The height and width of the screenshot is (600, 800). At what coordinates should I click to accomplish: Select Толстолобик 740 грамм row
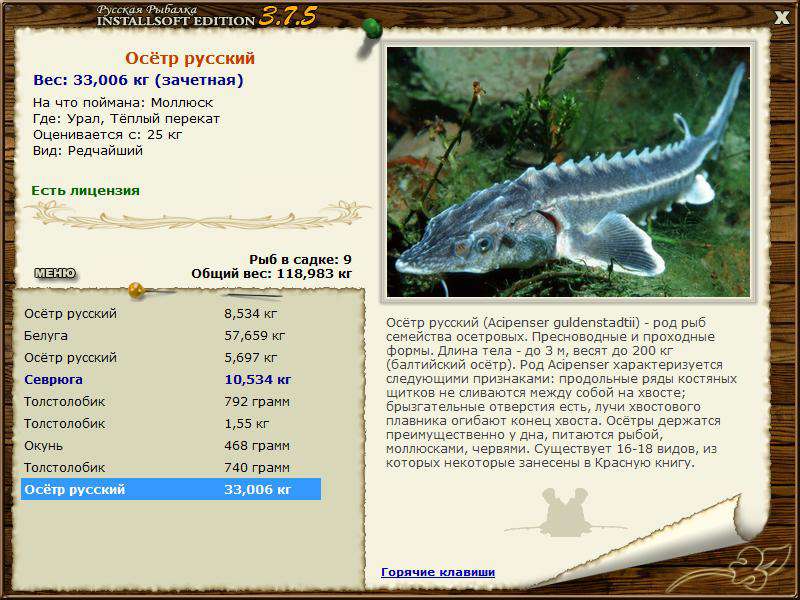pos(171,467)
